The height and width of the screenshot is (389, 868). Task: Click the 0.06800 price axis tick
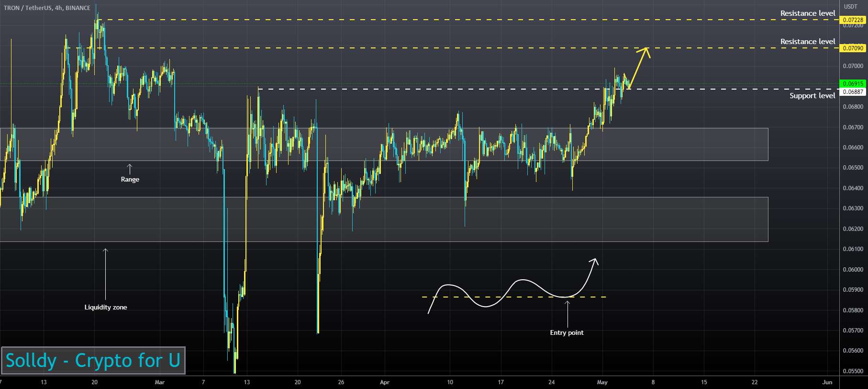coord(853,107)
